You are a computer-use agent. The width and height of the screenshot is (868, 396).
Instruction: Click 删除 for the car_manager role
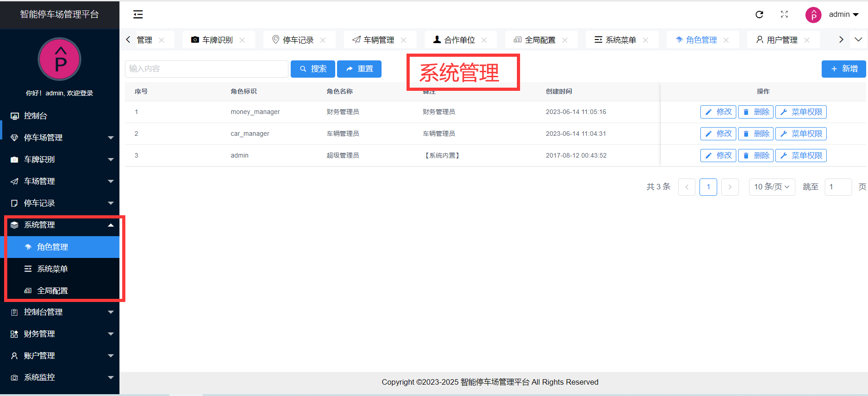pyautogui.click(x=756, y=134)
